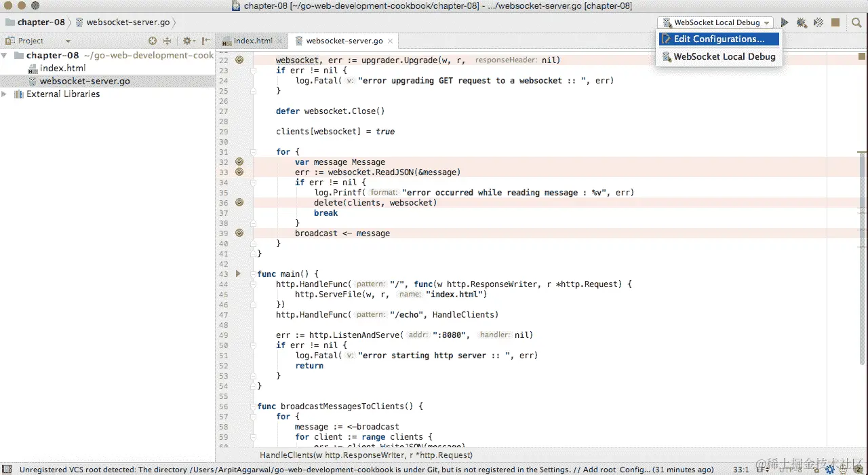
Task: Select External Libraries in the project tree
Action: [63, 94]
